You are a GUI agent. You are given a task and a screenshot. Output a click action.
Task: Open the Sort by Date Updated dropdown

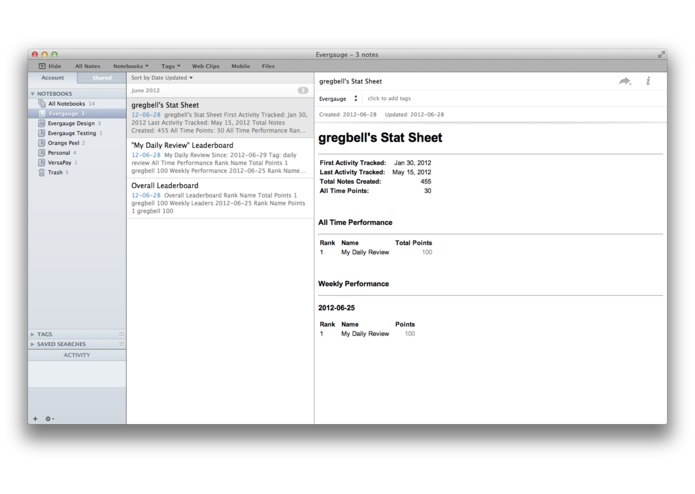(x=162, y=78)
